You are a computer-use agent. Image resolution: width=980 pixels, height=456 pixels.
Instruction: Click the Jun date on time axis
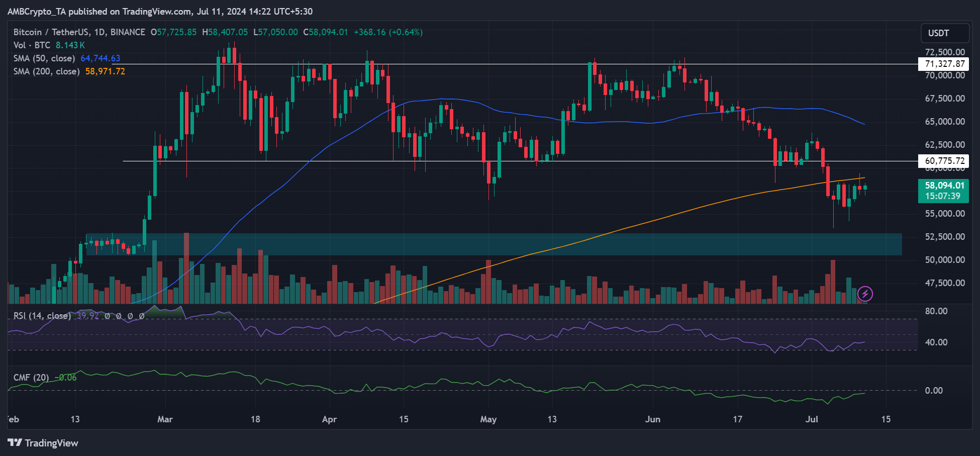[653, 419]
